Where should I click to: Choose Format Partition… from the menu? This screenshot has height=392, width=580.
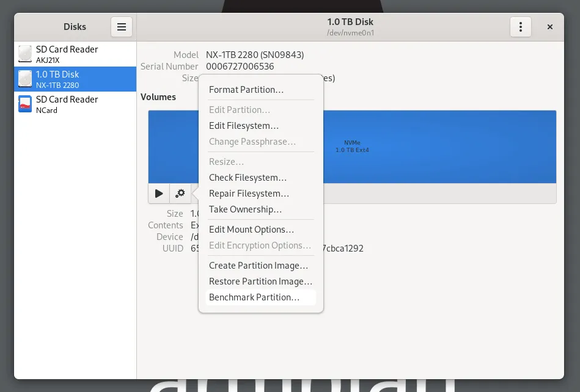pyautogui.click(x=246, y=90)
